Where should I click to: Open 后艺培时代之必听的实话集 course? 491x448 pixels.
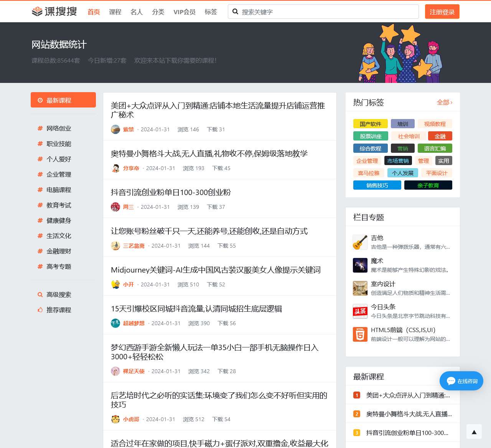click(x=219, y=400)
